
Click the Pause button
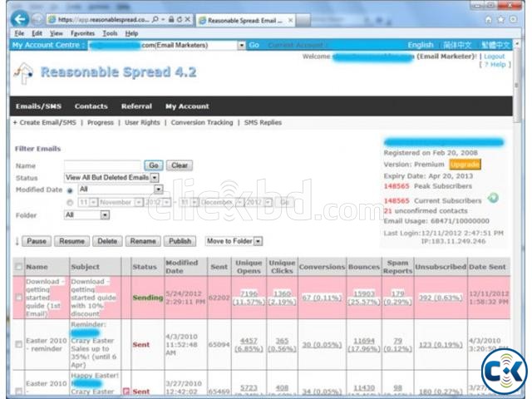pos(37,241)
